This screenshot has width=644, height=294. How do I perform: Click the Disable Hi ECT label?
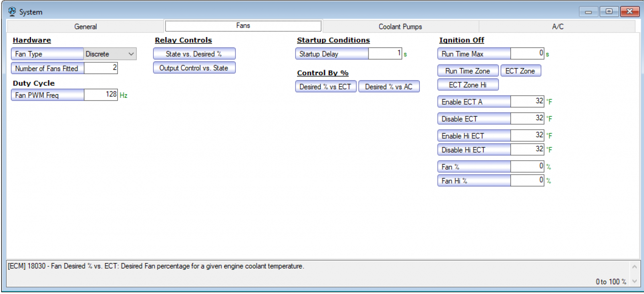(474, 149)
